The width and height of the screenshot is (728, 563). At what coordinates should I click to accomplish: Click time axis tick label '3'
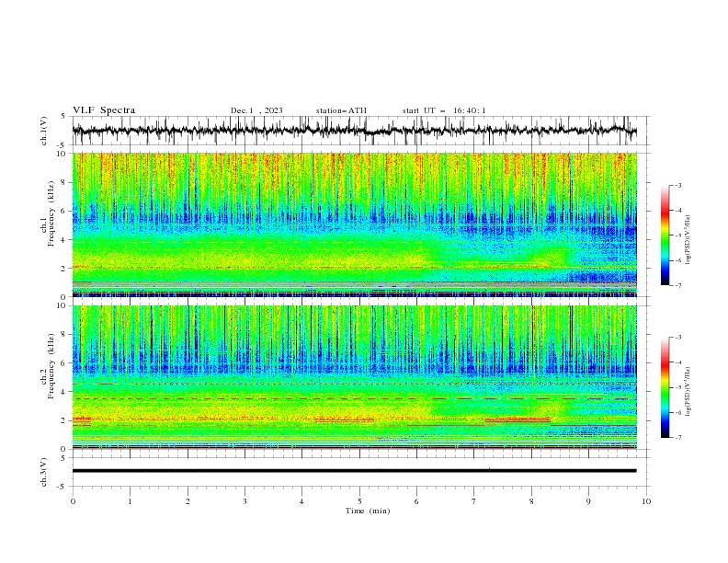tap(245, 501)
